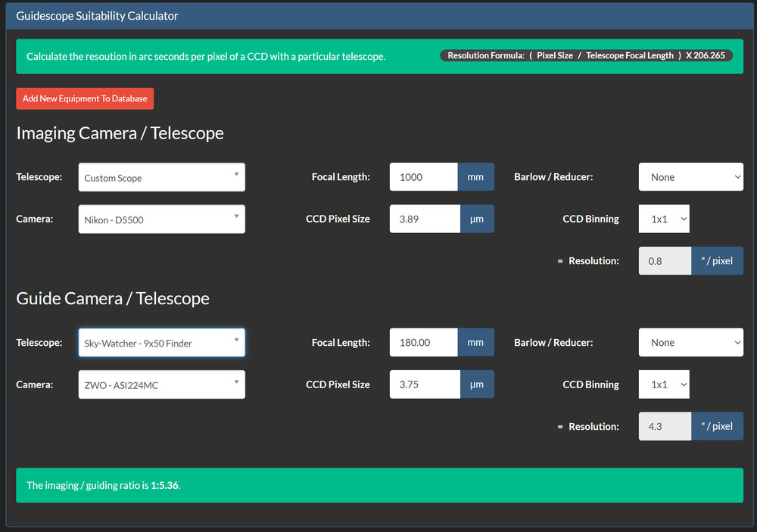Click the imaging Focal Length field with 1000
Screen dimensions: 757x532
(423, 177)
